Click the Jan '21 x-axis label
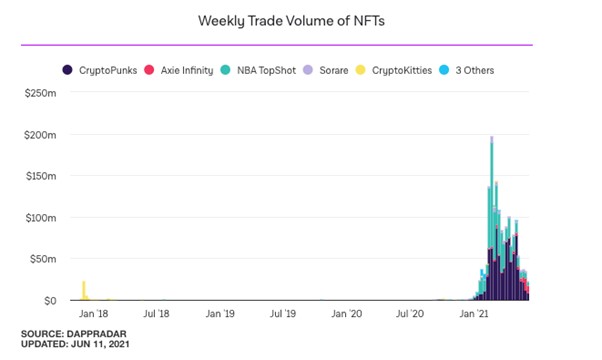602x360 pixels. [474, 314]
